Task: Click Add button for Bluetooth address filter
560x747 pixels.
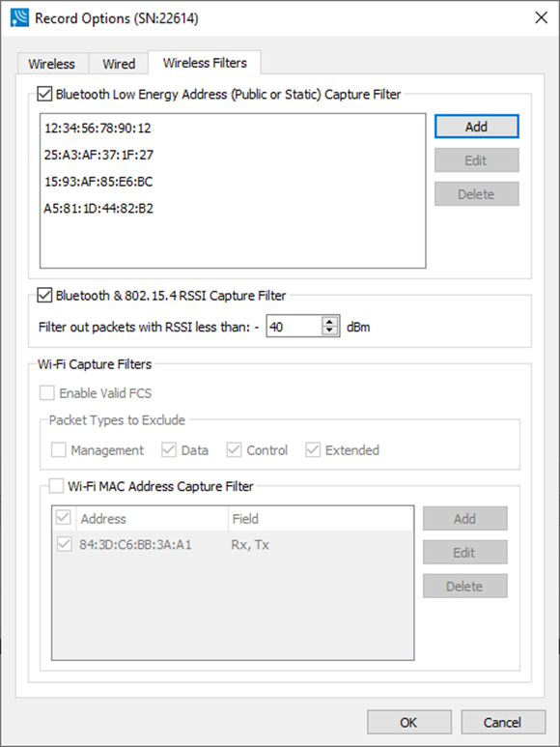Action: tap(476, 127)
